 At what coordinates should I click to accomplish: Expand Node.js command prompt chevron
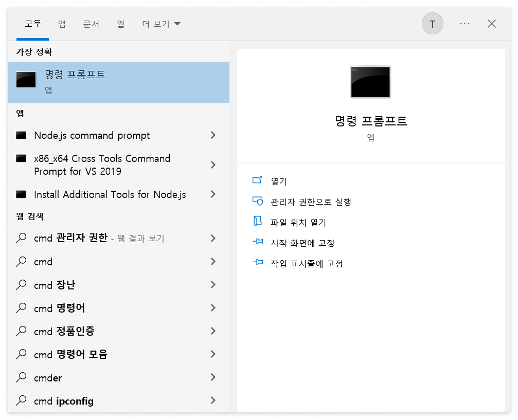(213, 135)
